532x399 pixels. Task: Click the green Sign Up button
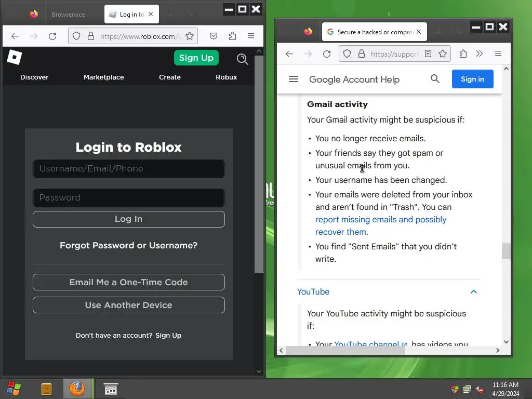coord(196,58)
